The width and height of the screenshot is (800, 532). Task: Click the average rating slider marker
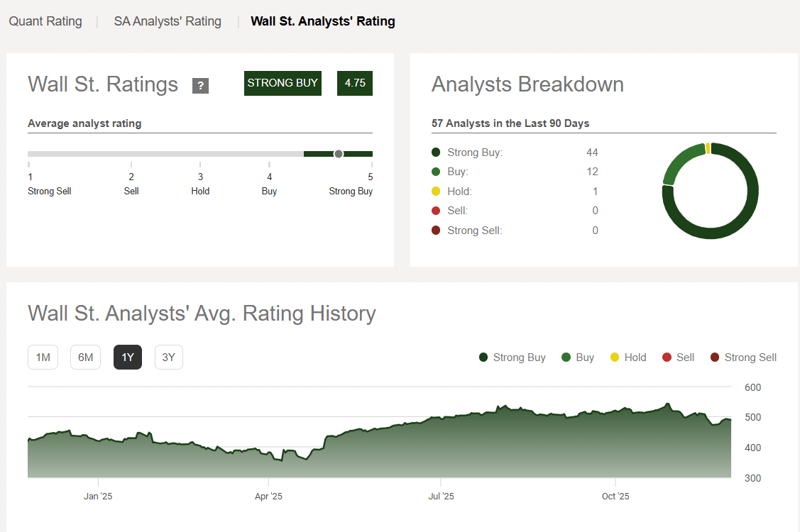click(339, 154)
